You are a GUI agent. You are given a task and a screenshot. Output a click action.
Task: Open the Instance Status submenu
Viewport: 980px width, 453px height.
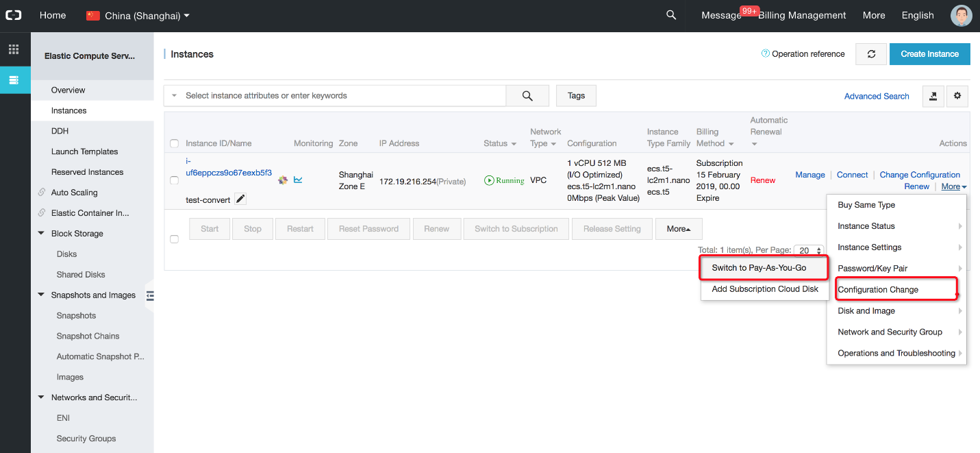(x=896, y=226)
